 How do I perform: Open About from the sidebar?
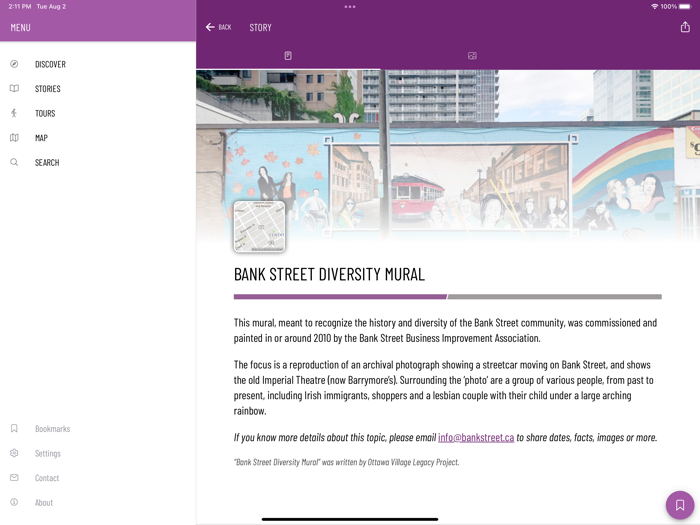tap(44, 502)
